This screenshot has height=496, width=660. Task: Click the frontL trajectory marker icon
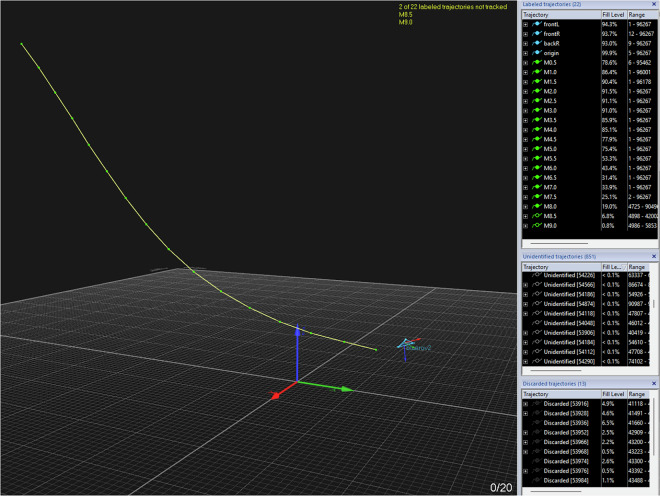536,24
